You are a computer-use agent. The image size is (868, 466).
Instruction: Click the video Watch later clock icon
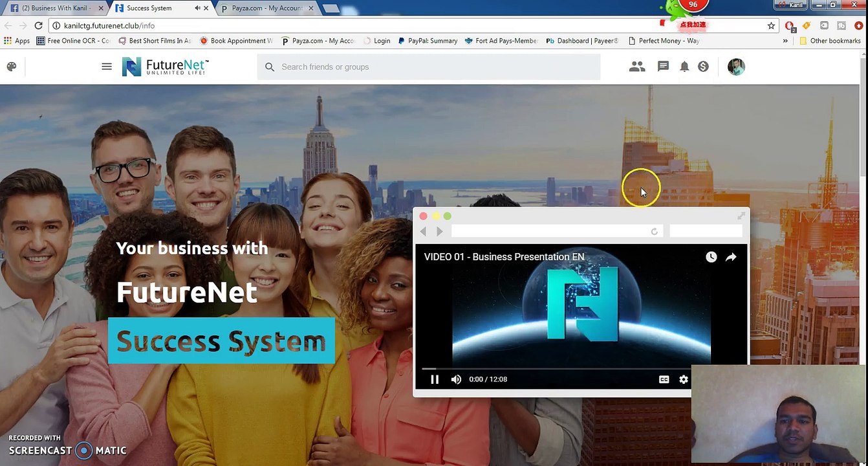[x=711, y=257]
